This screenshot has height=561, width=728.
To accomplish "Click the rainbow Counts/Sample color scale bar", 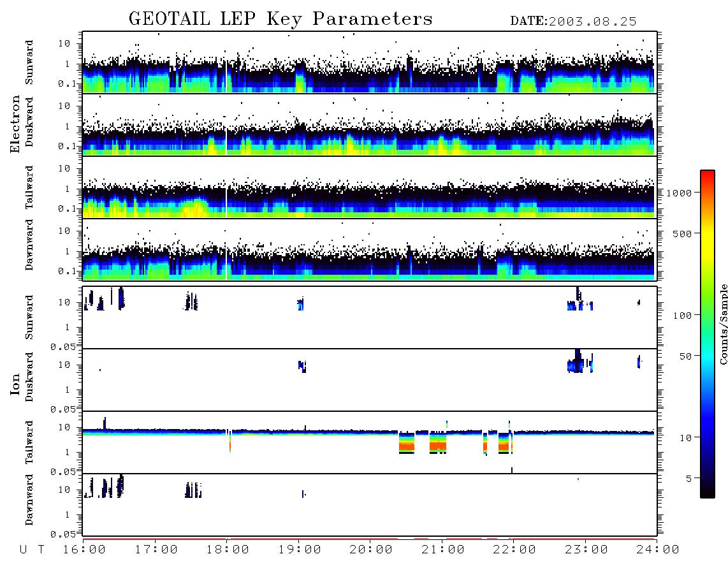I will [x=708, y=334].
